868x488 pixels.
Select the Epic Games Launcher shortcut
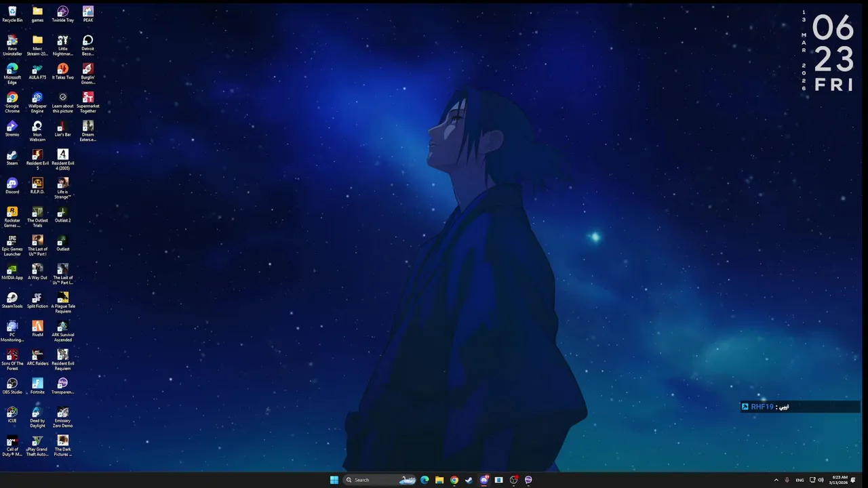12,245
